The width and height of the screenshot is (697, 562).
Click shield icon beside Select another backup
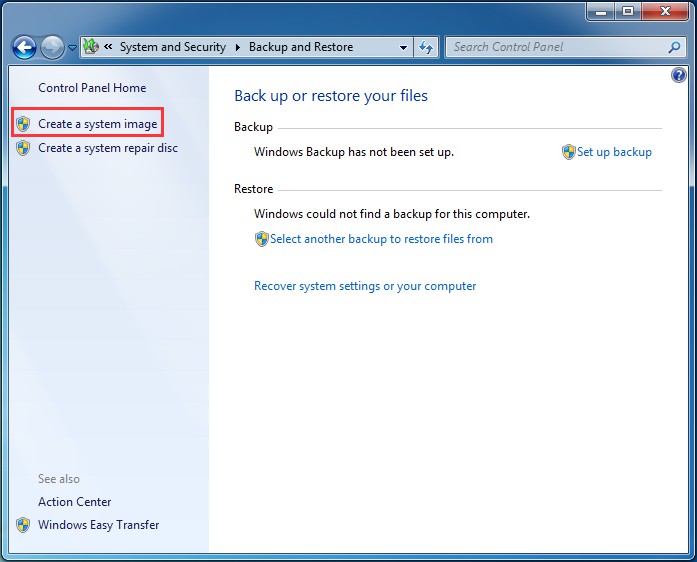[262, 239]
